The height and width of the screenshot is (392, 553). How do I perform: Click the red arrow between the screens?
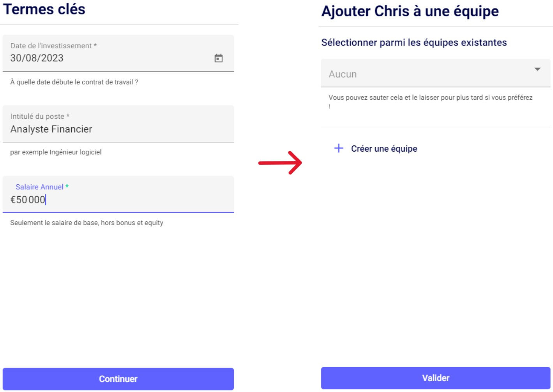[280, 162]
